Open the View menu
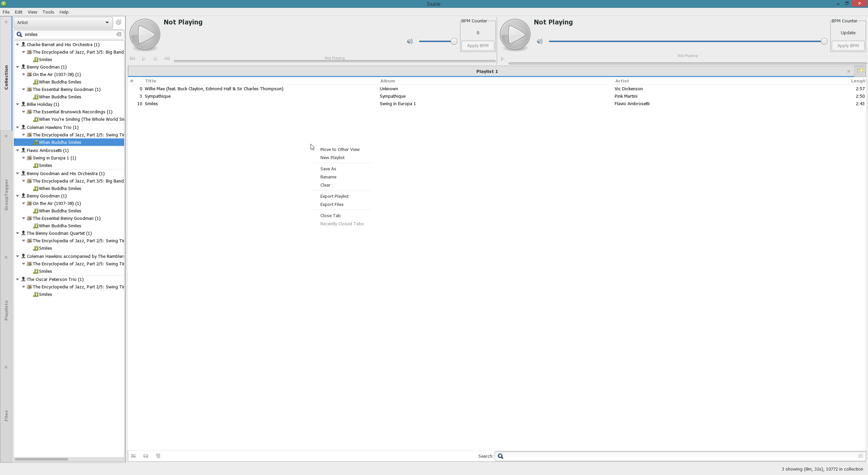 33,12
